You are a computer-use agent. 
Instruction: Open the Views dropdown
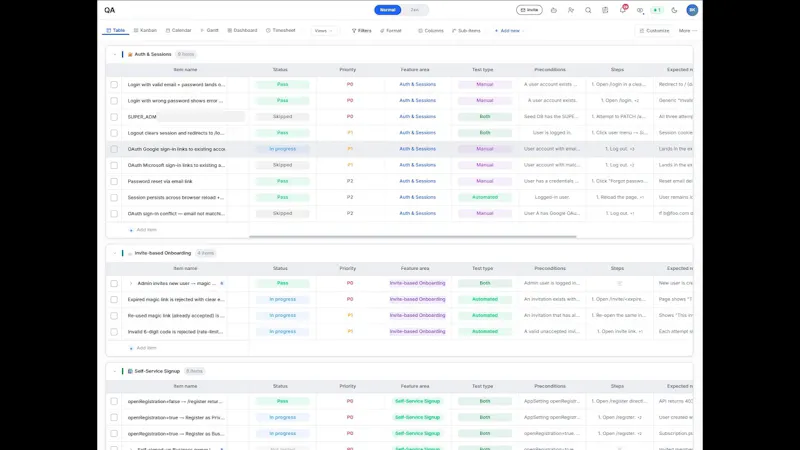click(x=323, y=31)
